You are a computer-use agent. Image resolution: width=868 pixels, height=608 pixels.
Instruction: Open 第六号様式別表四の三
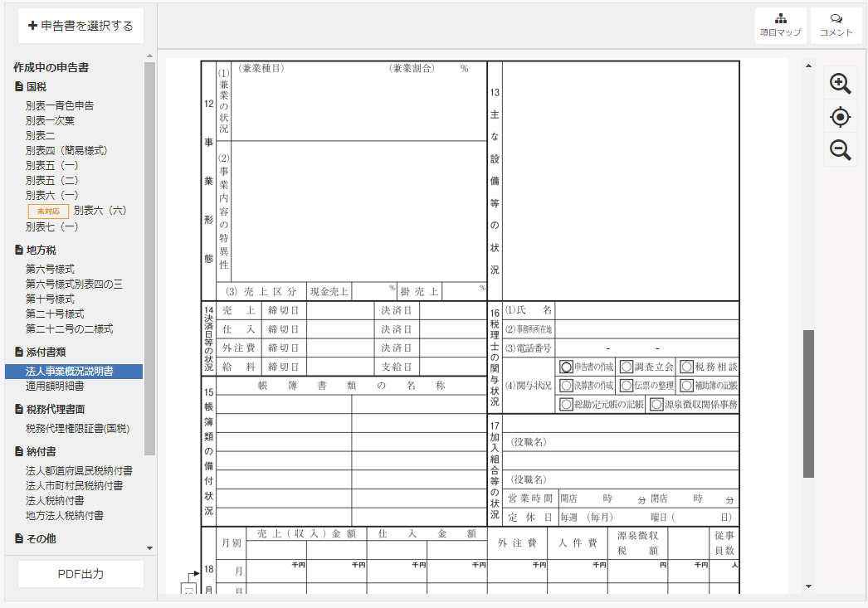pyautogui.click(x=74, y=284)
